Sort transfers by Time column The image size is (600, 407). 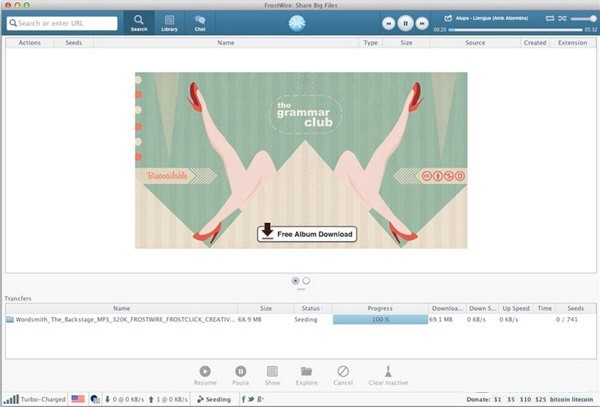click(x=545, y=308)
